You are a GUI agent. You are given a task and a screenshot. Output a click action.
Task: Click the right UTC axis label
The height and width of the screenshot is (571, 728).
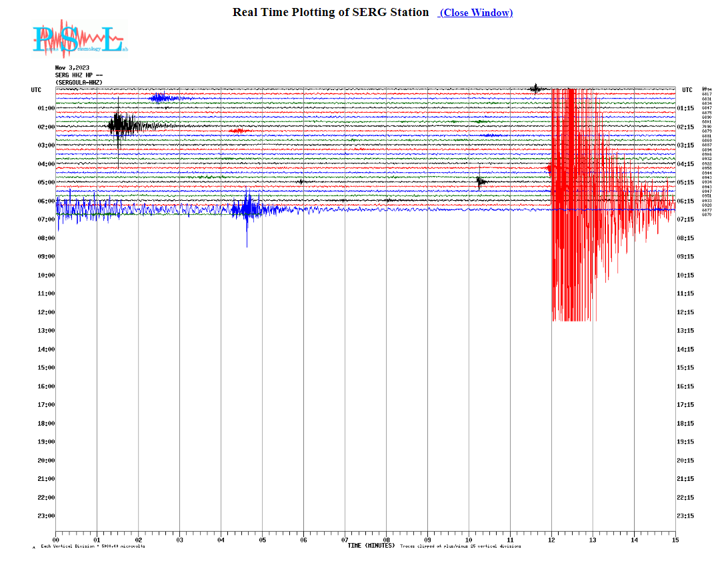(x=688, y=89)
